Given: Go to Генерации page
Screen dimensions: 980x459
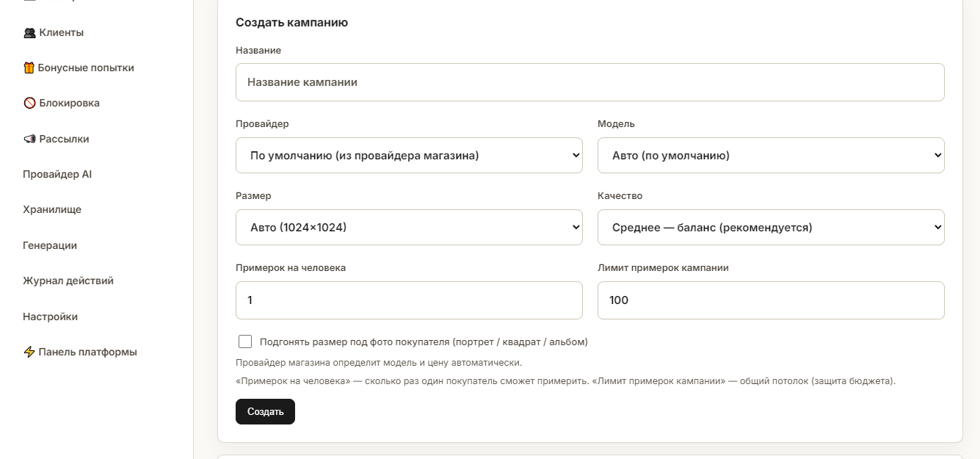Looking at the screenshot, I should 50,245.
